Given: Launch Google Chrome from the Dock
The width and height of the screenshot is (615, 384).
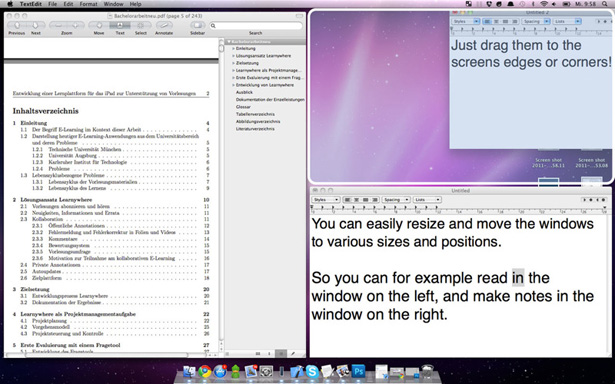Looking at the screenshot, I should tap(204, 371).
